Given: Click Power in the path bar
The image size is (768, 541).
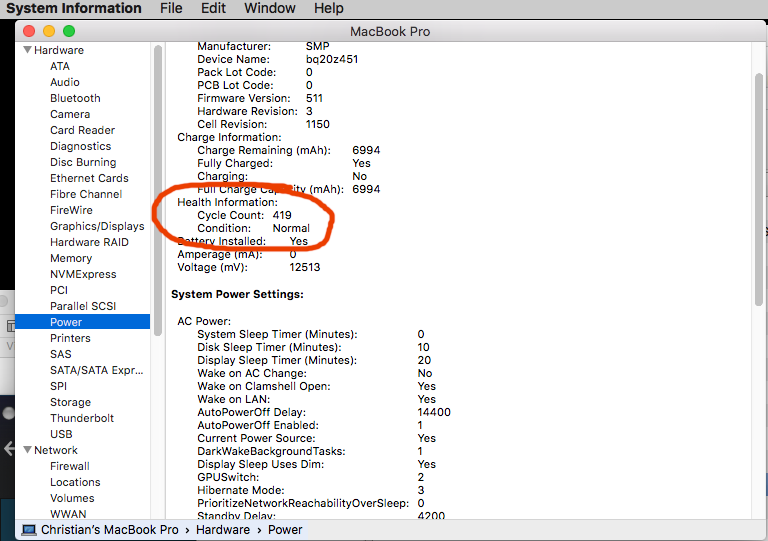Looking at the screenshot, I should tap(285, 530).
